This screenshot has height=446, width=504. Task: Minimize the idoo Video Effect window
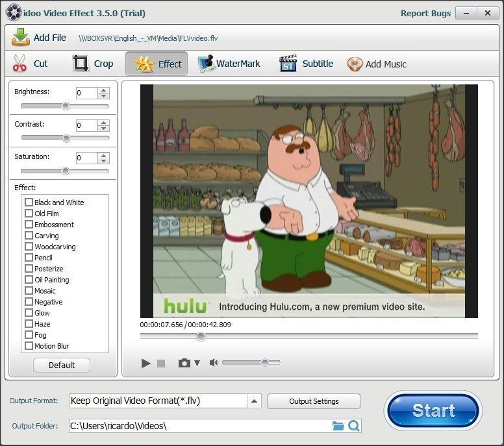point(466,13)
